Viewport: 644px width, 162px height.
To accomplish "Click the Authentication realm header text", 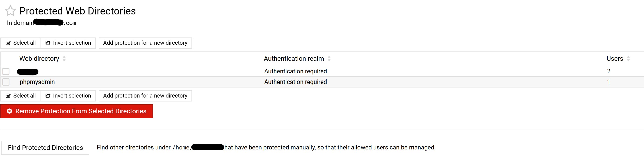I will coord(294,58).
